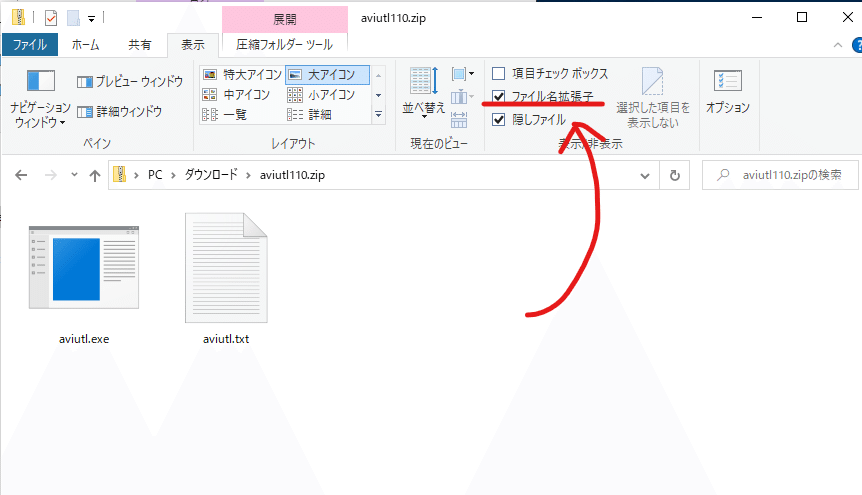Expand chevron after ダウンロード breadcrumb
The height and width of the screenshot is (495, 862).
pos(248,175)
